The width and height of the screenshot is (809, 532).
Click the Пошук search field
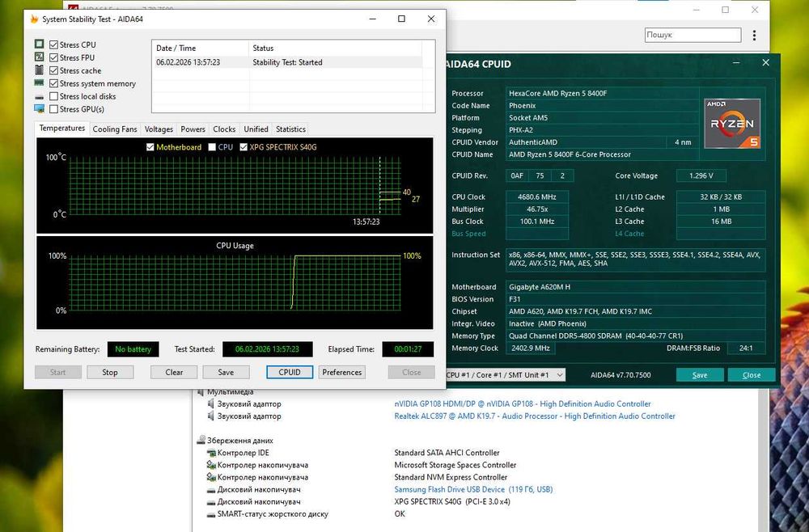[x=693, y=35]
